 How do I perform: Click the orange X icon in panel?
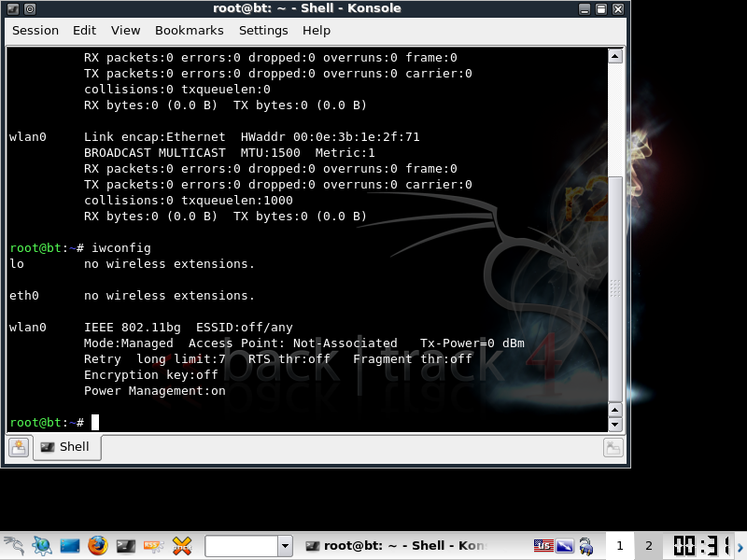[183, 545]
